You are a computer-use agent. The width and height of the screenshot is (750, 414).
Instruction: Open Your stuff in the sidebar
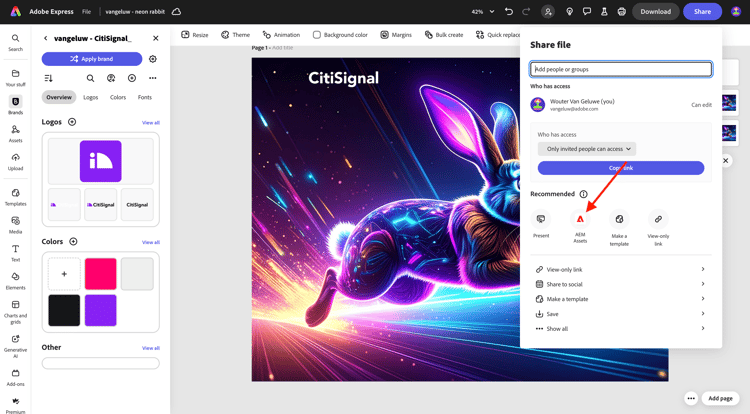tap(15, 77)
